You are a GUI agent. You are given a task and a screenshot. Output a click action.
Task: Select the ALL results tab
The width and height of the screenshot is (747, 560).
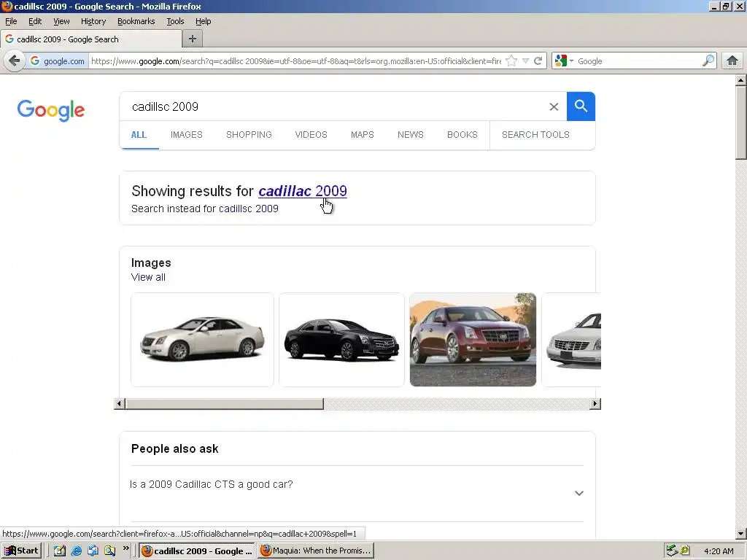point(139,135)
